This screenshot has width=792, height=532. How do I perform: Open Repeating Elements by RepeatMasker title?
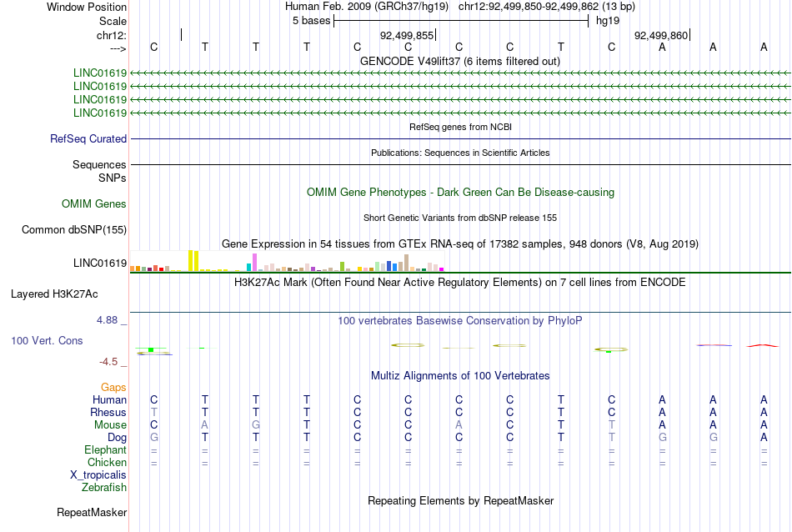click(461, 501)
